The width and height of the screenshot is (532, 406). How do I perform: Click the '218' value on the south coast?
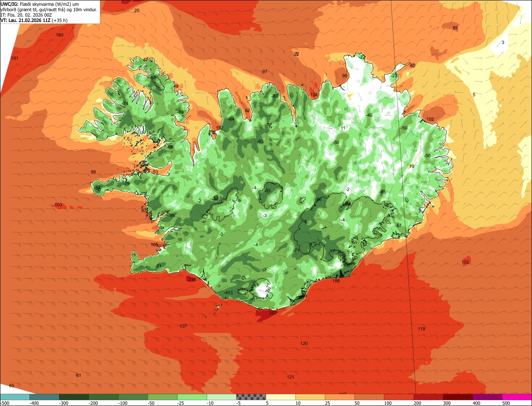pos(192,279)
